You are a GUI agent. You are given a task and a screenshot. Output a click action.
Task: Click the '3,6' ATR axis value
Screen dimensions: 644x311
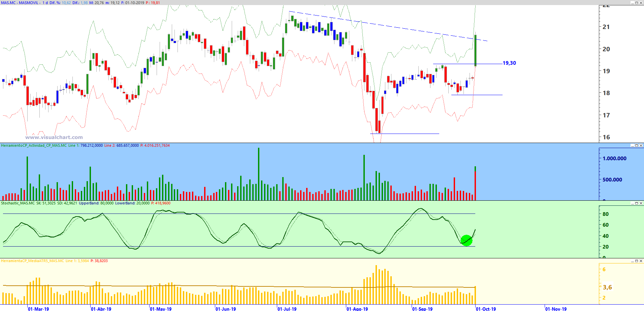(608, 287)
